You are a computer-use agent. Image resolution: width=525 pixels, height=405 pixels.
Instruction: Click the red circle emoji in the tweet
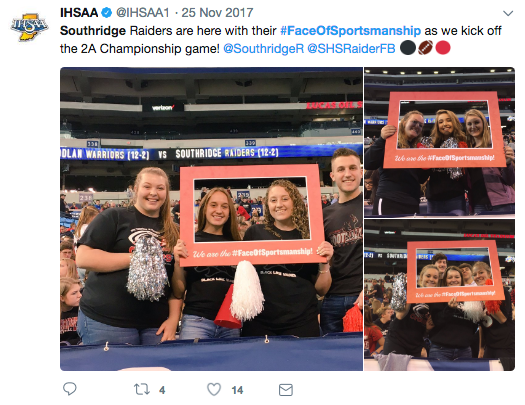point(443,48)
